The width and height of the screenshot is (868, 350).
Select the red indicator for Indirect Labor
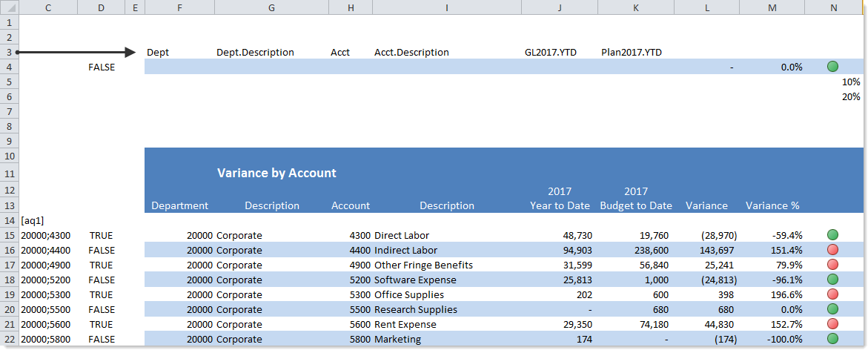(x=832, y=250)
